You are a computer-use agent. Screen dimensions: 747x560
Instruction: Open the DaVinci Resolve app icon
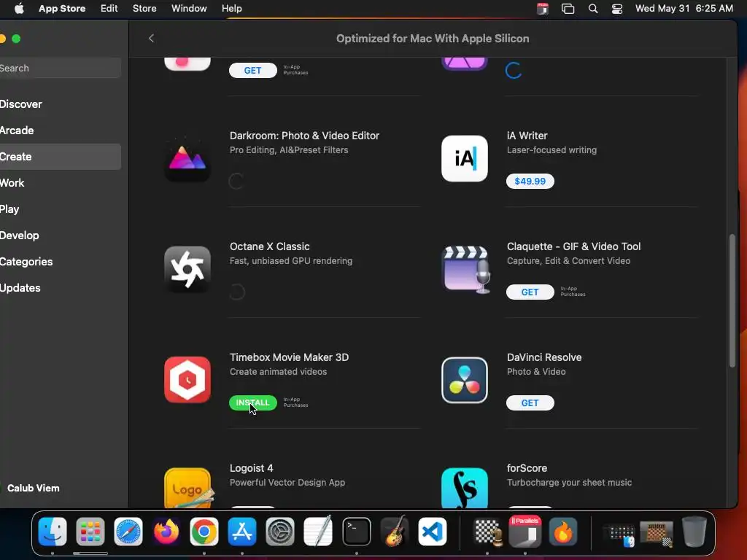(465, 380)
